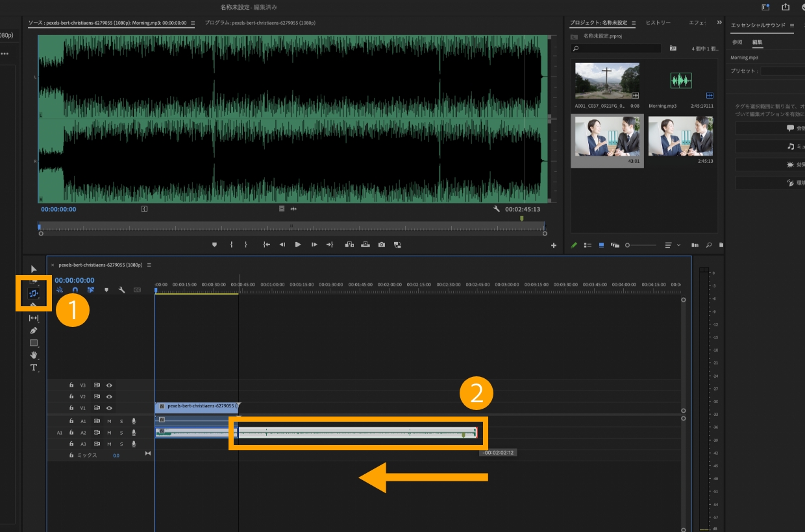Go to Out point in source monitor

330,245
